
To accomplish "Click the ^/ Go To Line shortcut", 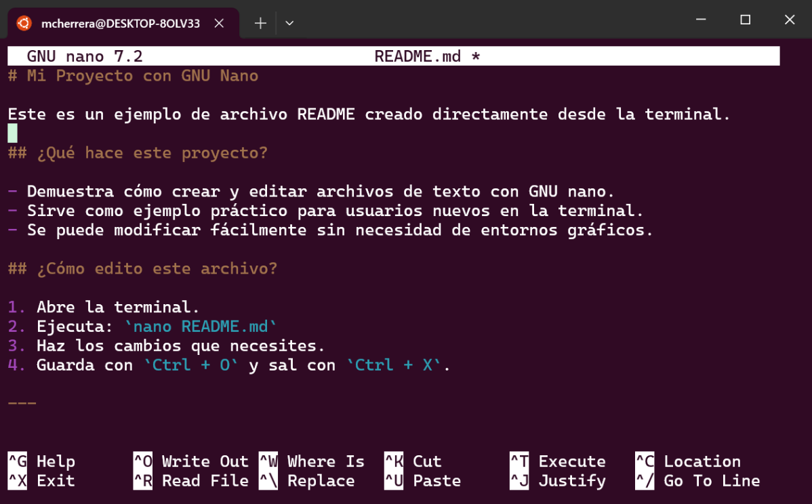I will (x=697, y=481).
